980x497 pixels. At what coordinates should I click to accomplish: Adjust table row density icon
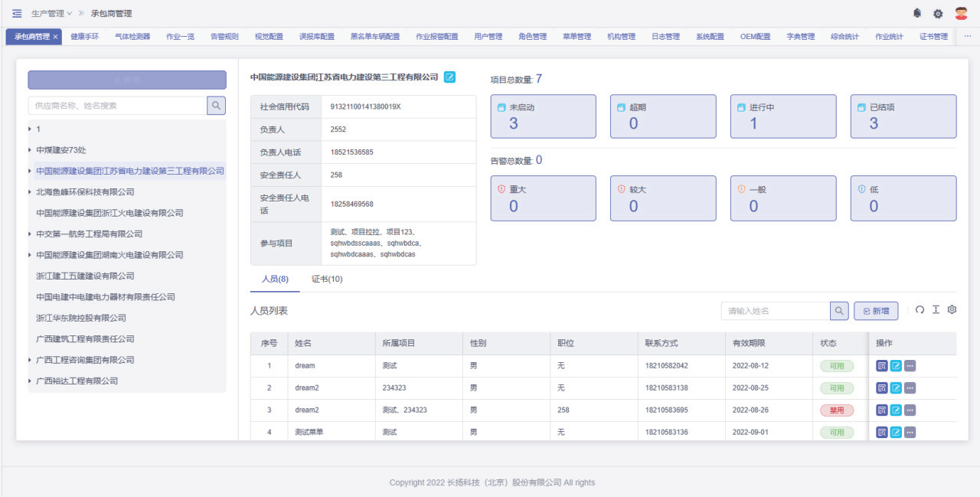tap(936, 310)
